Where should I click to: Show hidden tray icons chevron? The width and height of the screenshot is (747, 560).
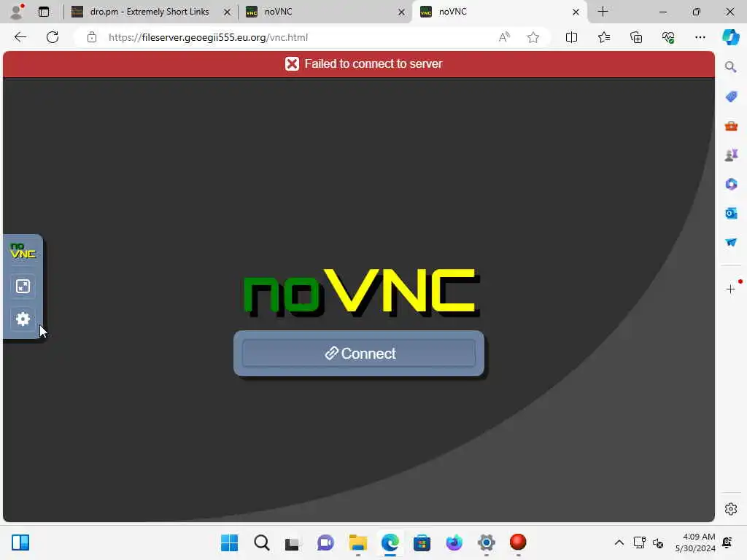[x=619, y=542]
